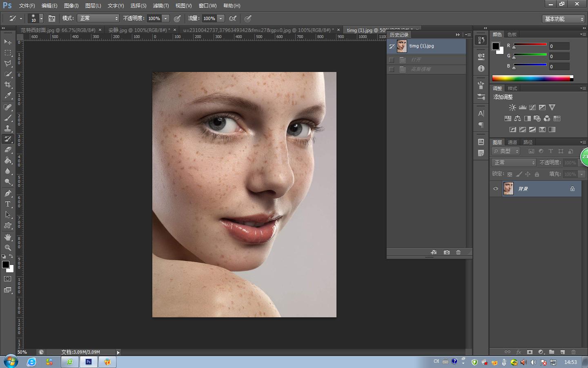This screenshot has height=368, width=588.
Task: Select the Hand tool
Action: pyautogui.click(x=8, y=237)
